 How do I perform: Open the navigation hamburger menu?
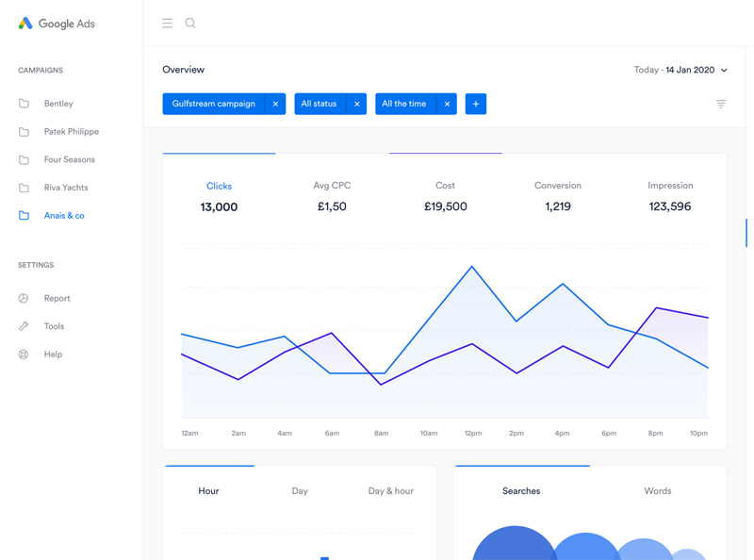167,23
